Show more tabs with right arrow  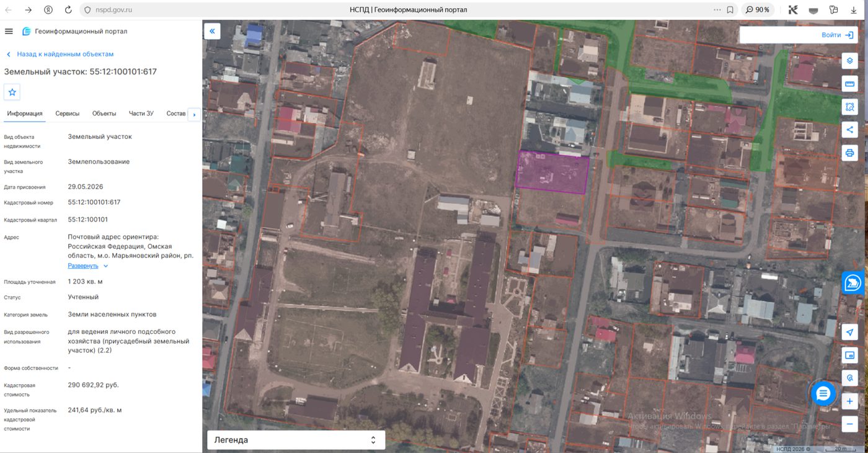tap(194, 115)
